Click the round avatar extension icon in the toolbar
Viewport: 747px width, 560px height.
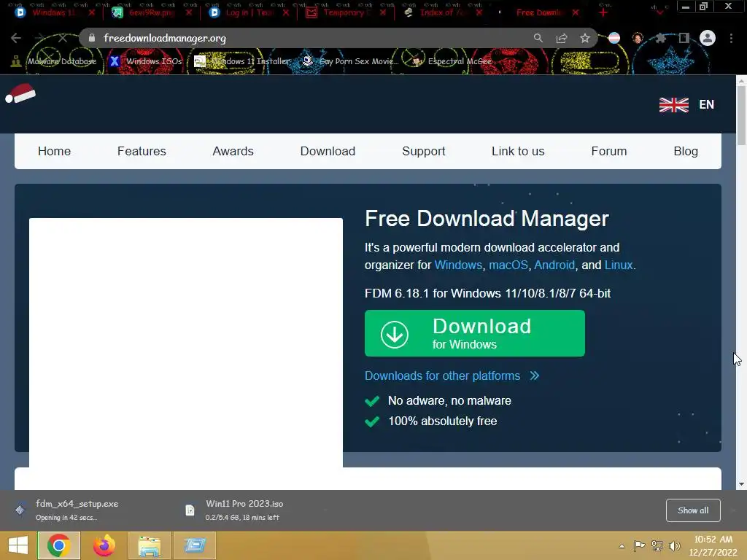(638, 38)
